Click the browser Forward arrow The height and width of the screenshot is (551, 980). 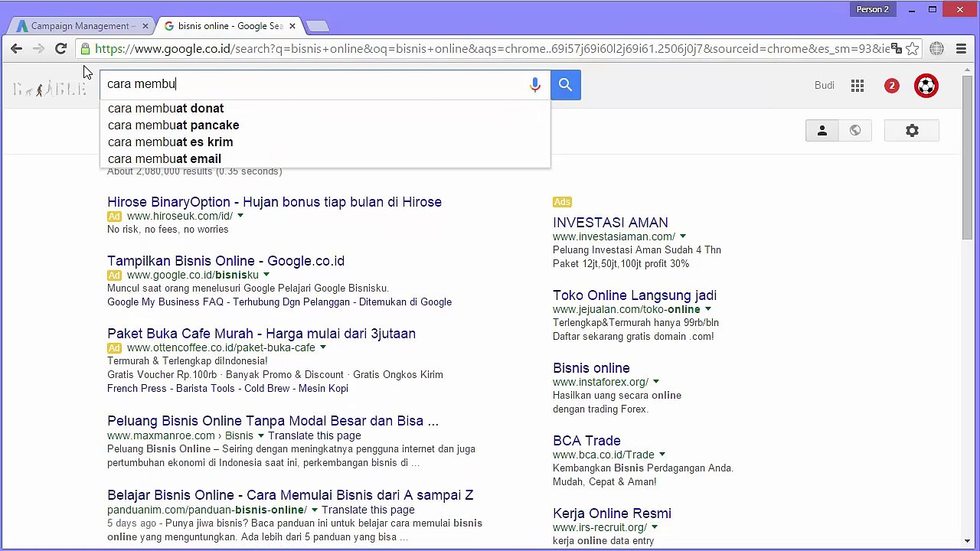pyautogui.click(x=38, y=49)
